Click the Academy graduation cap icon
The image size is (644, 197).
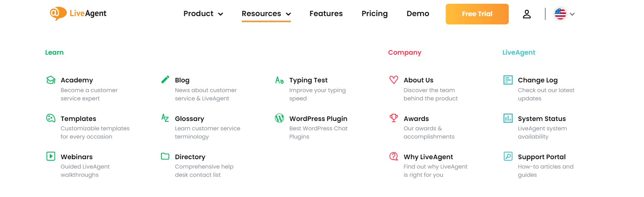click(x=51, y=80)
